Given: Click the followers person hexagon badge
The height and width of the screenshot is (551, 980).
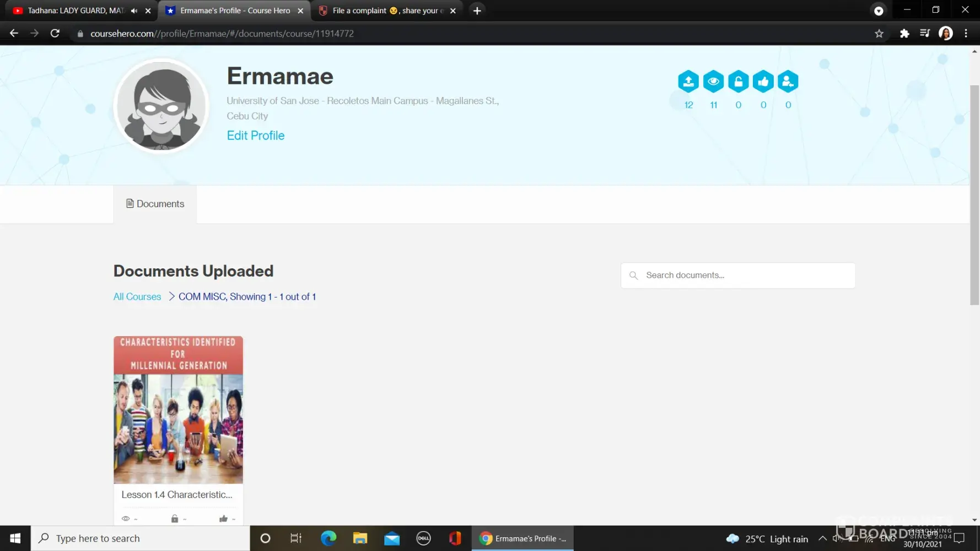Looking at the screenshot, I should pyautogui.click(x=788, y=82).
